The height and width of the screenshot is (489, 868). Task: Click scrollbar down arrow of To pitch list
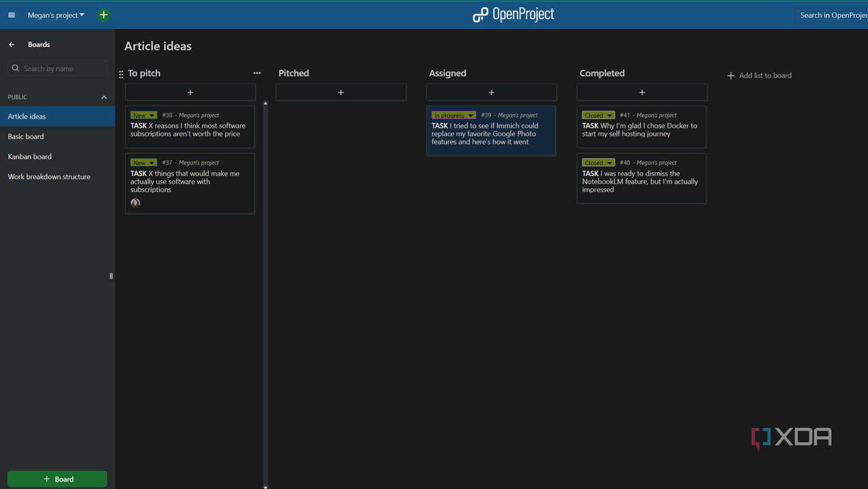pyautogui.click(x=266, y=487)
